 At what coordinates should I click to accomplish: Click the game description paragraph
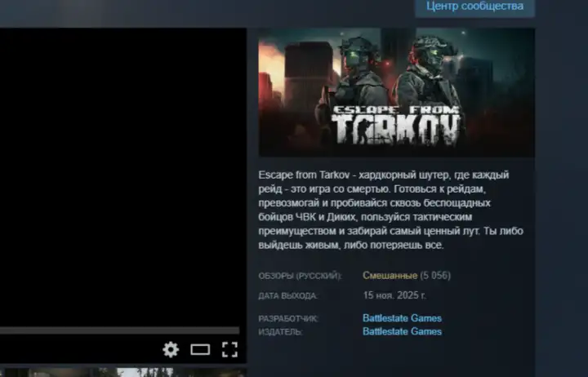pyautogui.click(x=390, y=211)
